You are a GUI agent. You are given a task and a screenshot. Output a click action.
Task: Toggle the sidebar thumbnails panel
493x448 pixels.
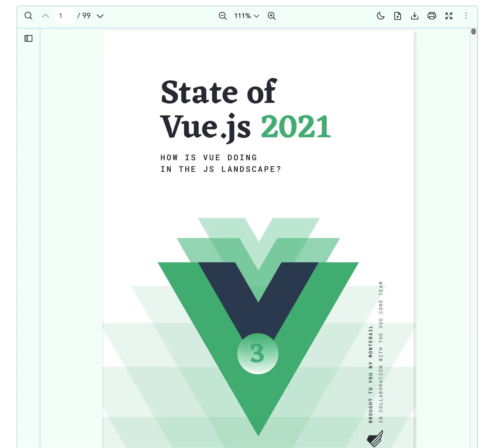click(x=29, y=38)
